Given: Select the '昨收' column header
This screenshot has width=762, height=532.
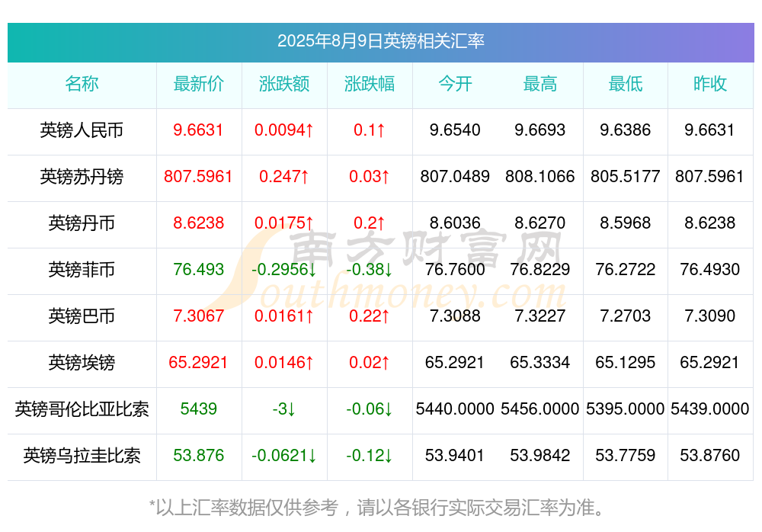Looking at the screenshot, I should click(x=710, y=84).
